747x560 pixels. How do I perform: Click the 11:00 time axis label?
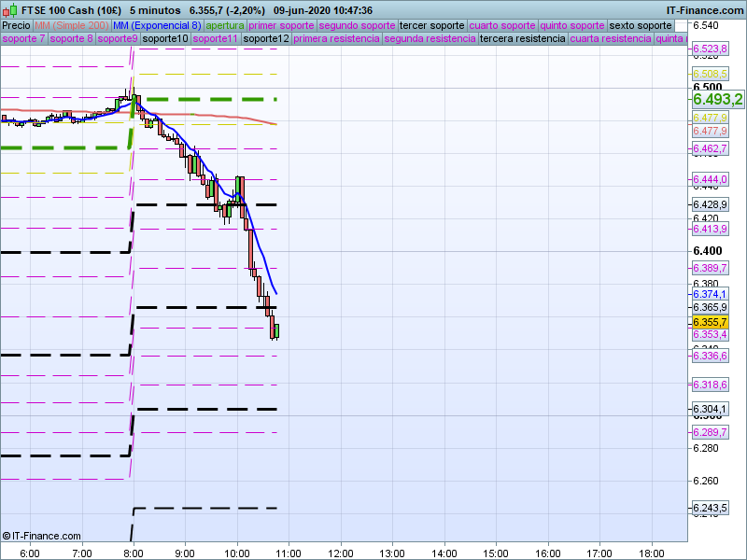pos(289,553)
